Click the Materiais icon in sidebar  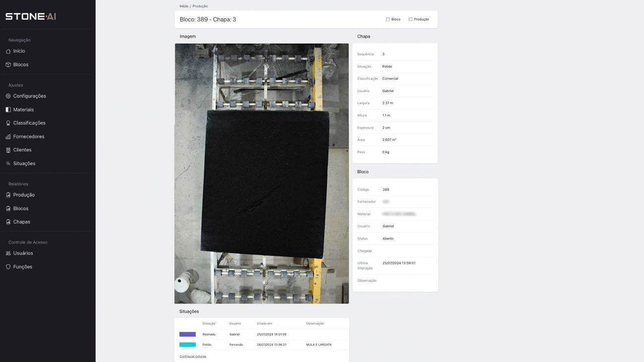click(8, 109)
